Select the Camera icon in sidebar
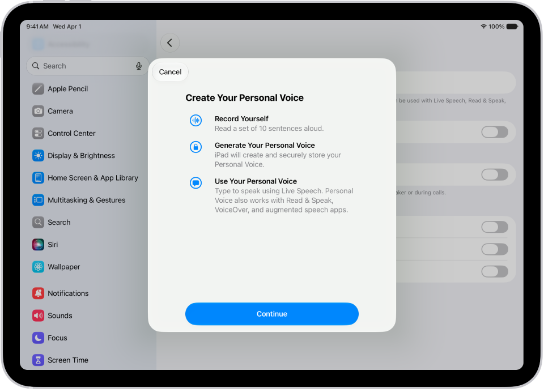The width and height of the screenshot is (544, 392). (x=38, y=111)
